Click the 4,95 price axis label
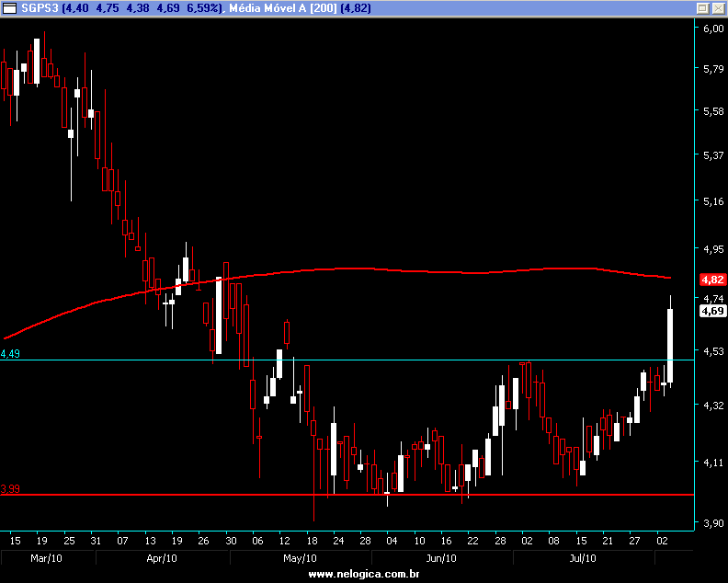 [713, 249]
